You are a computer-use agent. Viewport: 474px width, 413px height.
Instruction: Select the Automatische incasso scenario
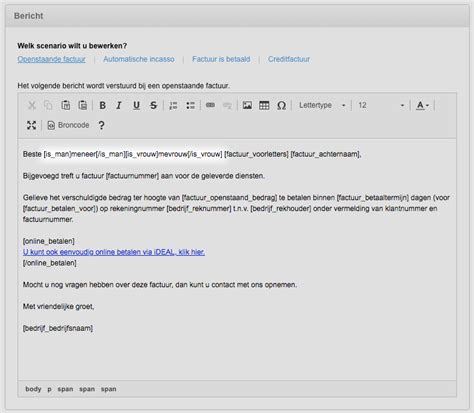pos(139,59)
